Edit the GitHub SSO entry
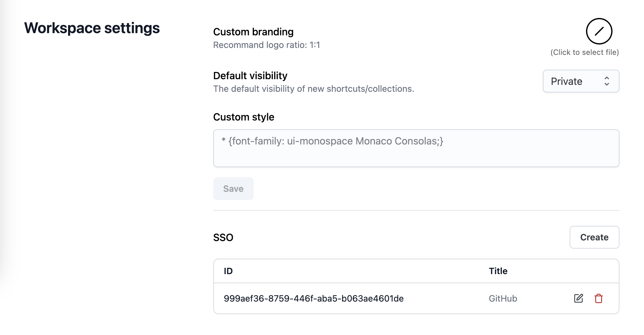 click(x=578, y=298)
